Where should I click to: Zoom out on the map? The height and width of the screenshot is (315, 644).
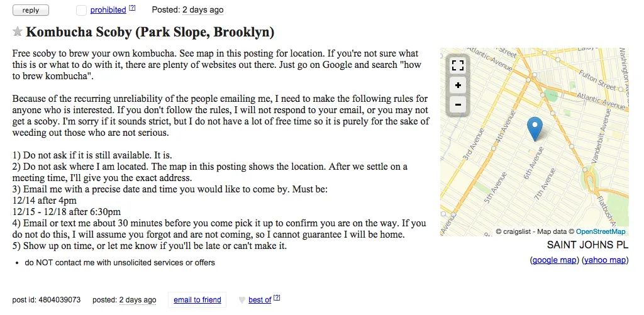(x=457, y=105)
